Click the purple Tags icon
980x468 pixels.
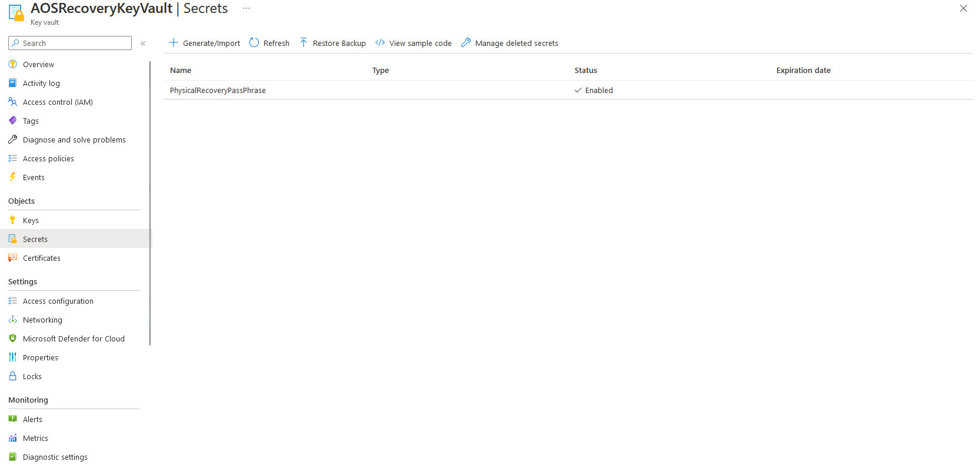click(x=12, y=121)
